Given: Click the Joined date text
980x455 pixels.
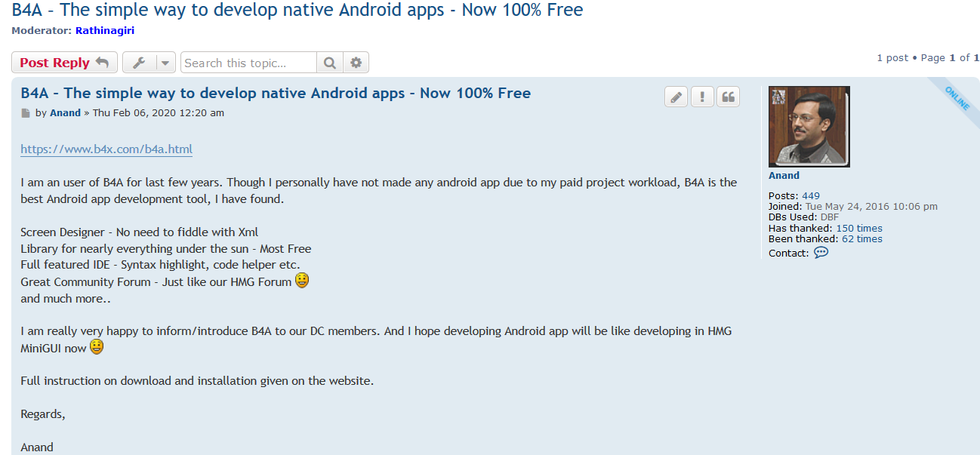Looking at the screenshot, I should (871, 207).
